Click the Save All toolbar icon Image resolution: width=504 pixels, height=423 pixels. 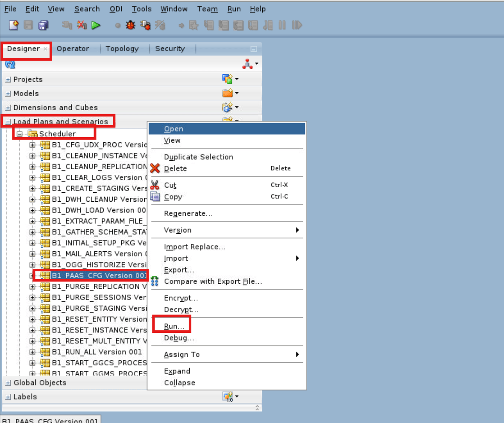coord(43,25)
